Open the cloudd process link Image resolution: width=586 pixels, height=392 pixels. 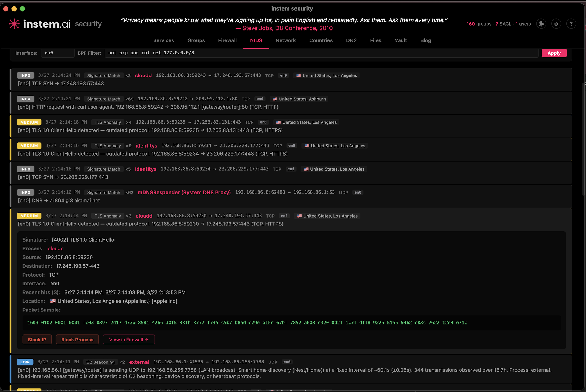coord(56,248)
